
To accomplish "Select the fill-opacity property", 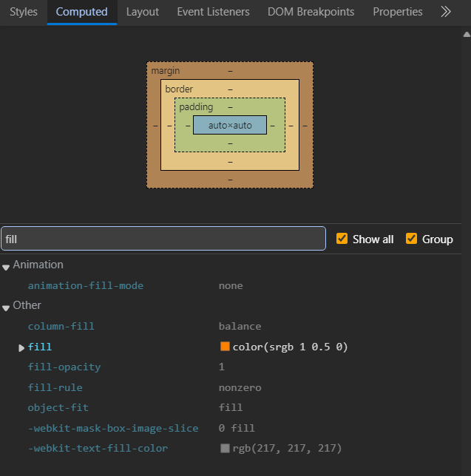I will (x=64, y=367).
